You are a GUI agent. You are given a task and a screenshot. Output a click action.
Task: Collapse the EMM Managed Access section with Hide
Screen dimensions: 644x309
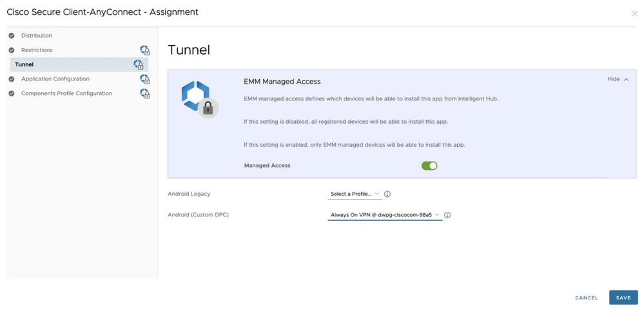point(618,79)
